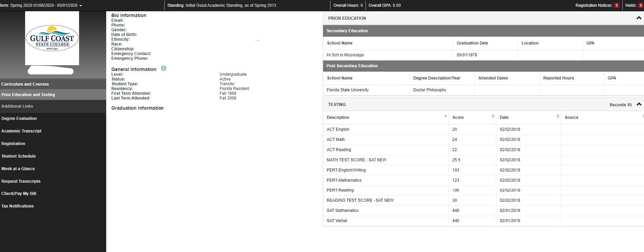Viewport: 644px width, 252px height.
Task: Collapse the Prior Education panel
Action: [x=639, y=18]
